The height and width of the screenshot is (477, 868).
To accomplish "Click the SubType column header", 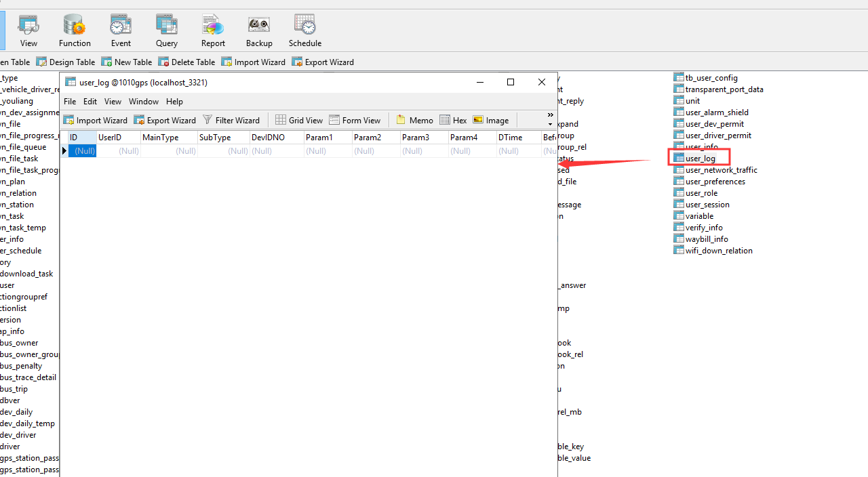I will point(224,138).
